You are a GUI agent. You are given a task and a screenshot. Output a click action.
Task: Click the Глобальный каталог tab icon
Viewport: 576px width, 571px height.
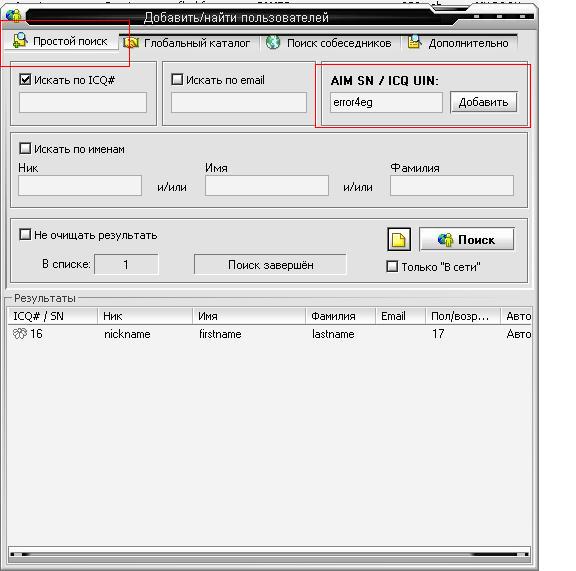[x=131, y=43]
